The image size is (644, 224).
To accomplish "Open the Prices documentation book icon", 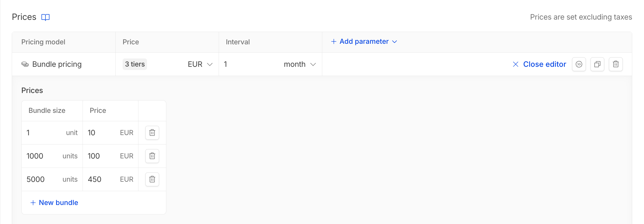I will tap(45, 17).
